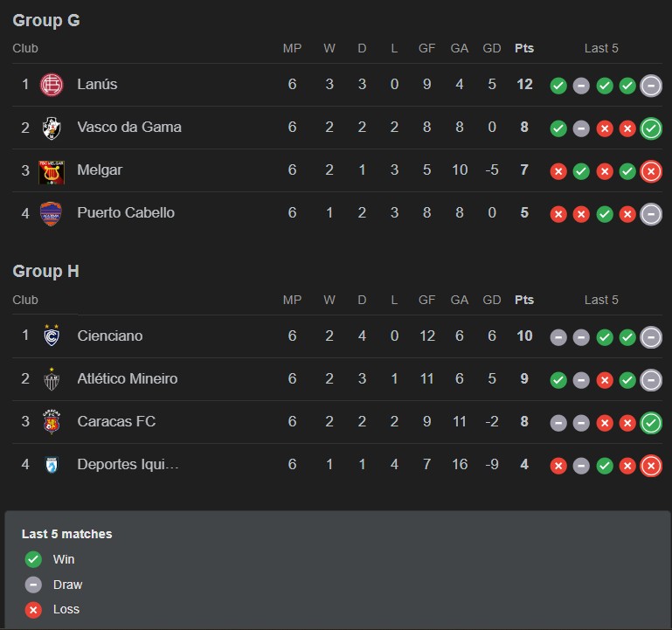Open the Lanús team name link

tap(97, 85)
